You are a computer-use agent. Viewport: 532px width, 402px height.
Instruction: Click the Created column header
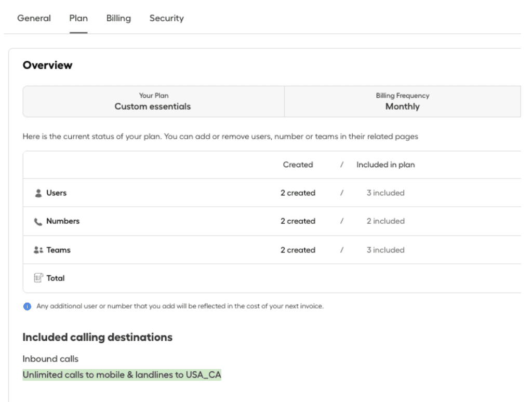(x=298, y=165)
